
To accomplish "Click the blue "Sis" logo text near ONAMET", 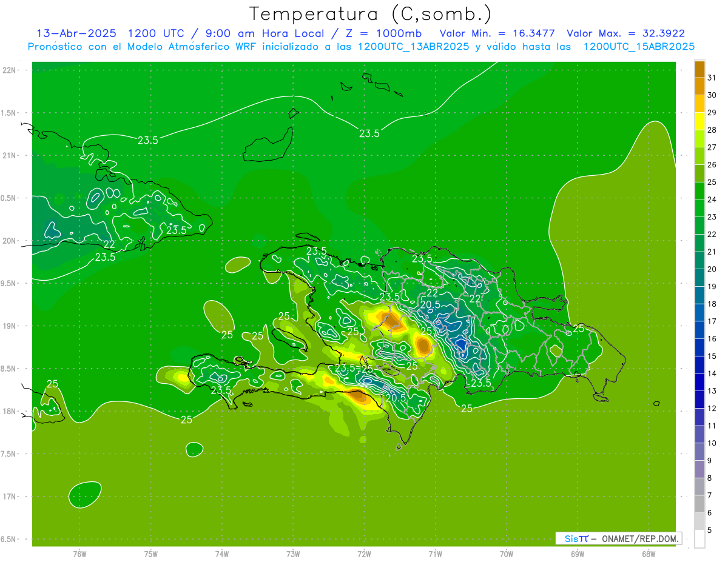I will click(571, 538).
